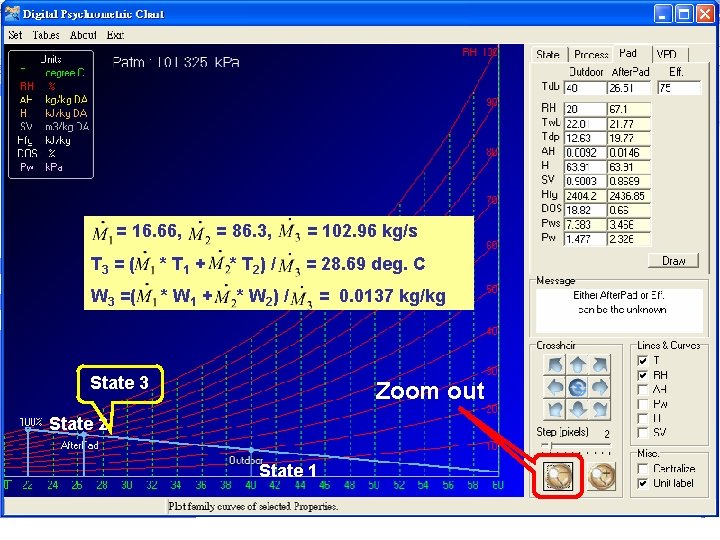
Task: Click the Patm 101.325 kPa label
Action: coord(176,62)
